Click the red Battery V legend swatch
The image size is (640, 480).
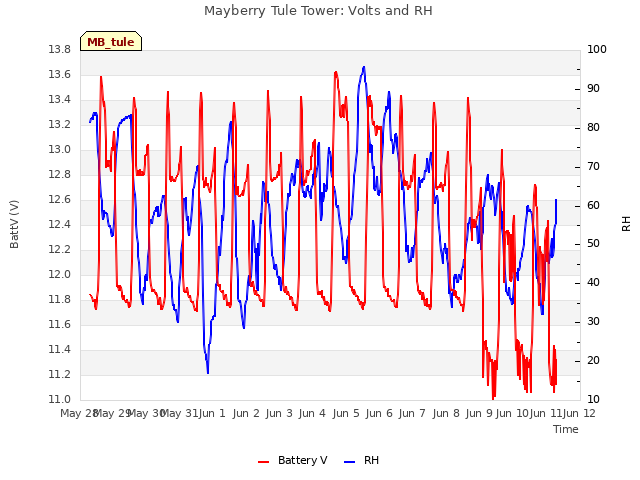(264, 462)
